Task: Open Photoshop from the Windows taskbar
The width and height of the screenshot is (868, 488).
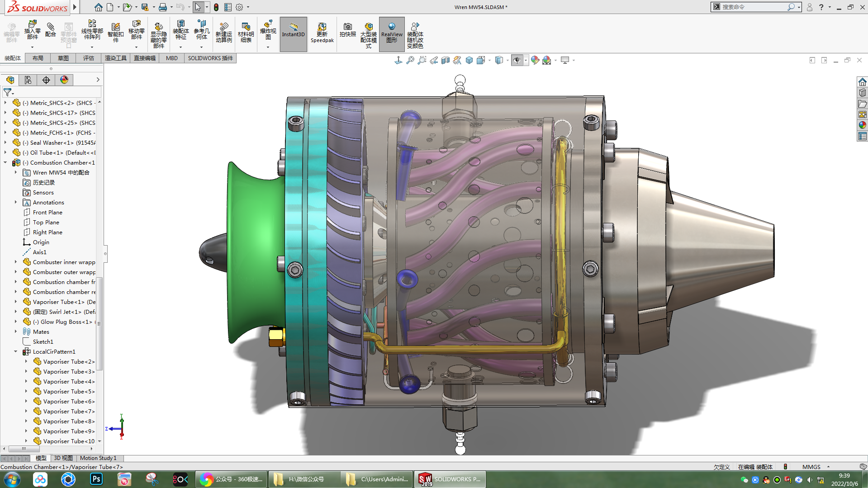Action: (x=96, y=479)
